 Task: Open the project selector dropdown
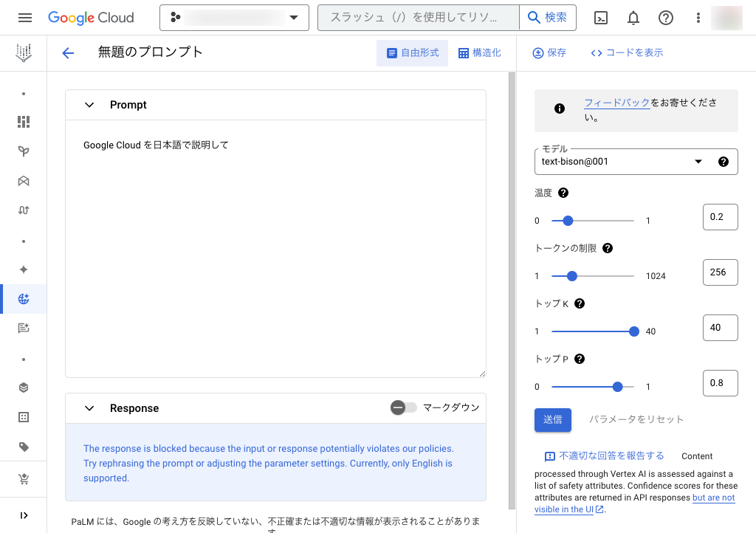(x=234, y=18)
